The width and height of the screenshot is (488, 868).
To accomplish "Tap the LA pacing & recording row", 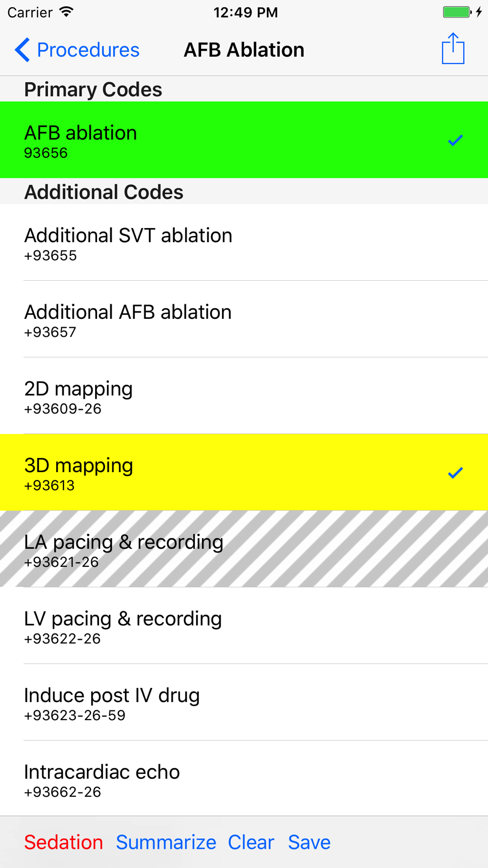I will click(244, 549).
